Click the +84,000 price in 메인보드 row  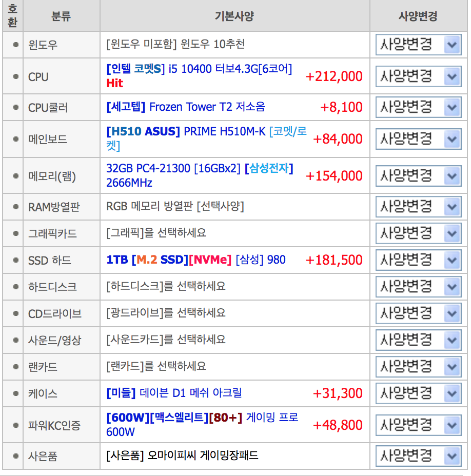point(338,139)
